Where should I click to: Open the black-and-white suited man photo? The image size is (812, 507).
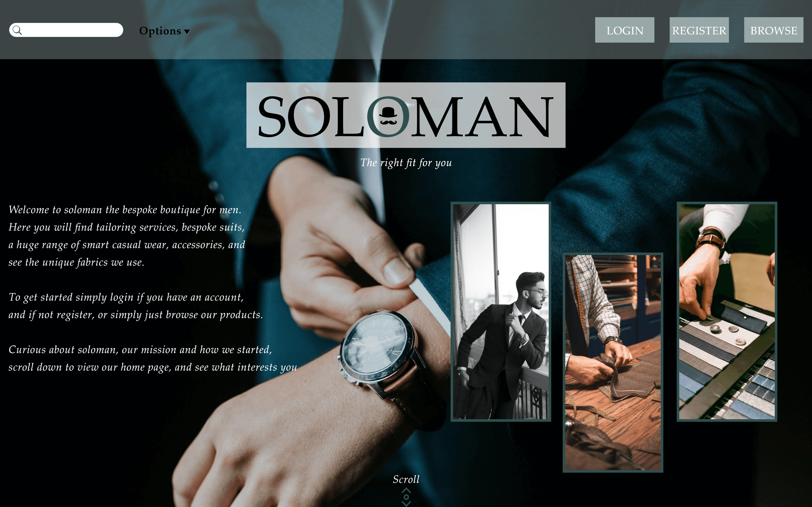pos(501,312)
